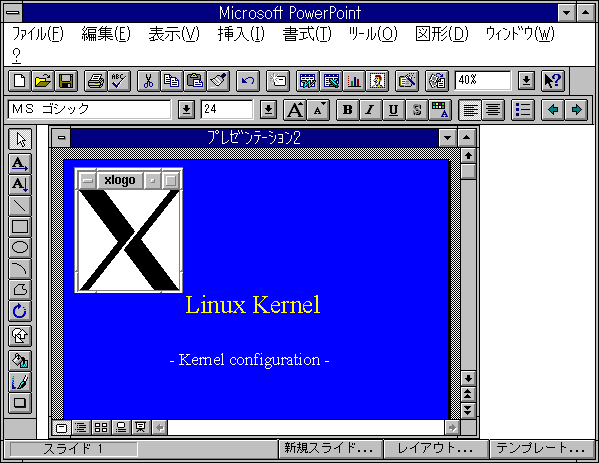Toggle Bold formatting
The width and height of the screenshot is (599, 463).
[x=348, y=110]
